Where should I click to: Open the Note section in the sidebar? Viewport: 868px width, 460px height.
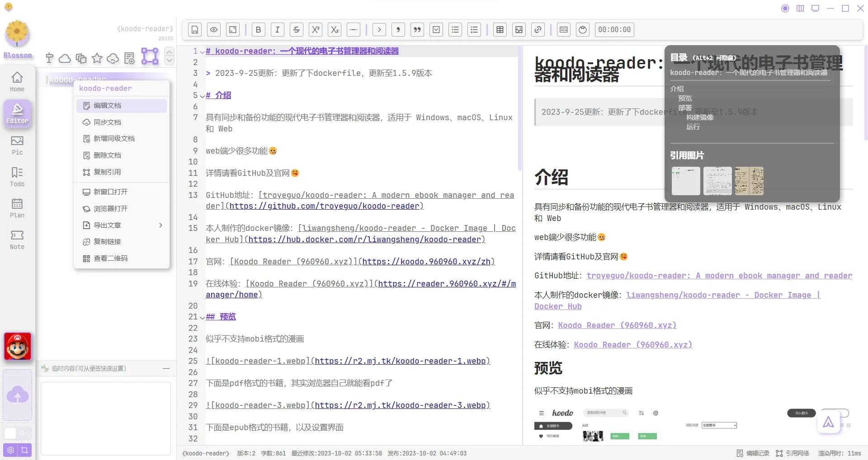(17, 240)
